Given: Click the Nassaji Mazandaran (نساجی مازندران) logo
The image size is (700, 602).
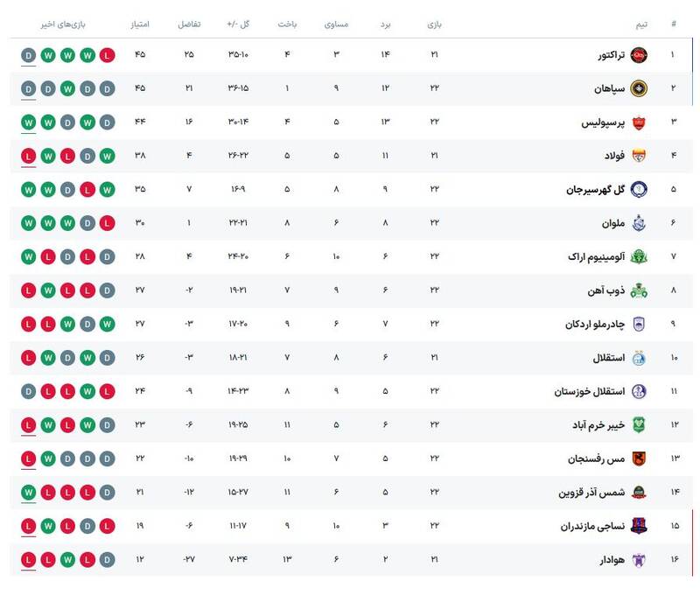Looking at the screenshot, I should tap(639, 526).
